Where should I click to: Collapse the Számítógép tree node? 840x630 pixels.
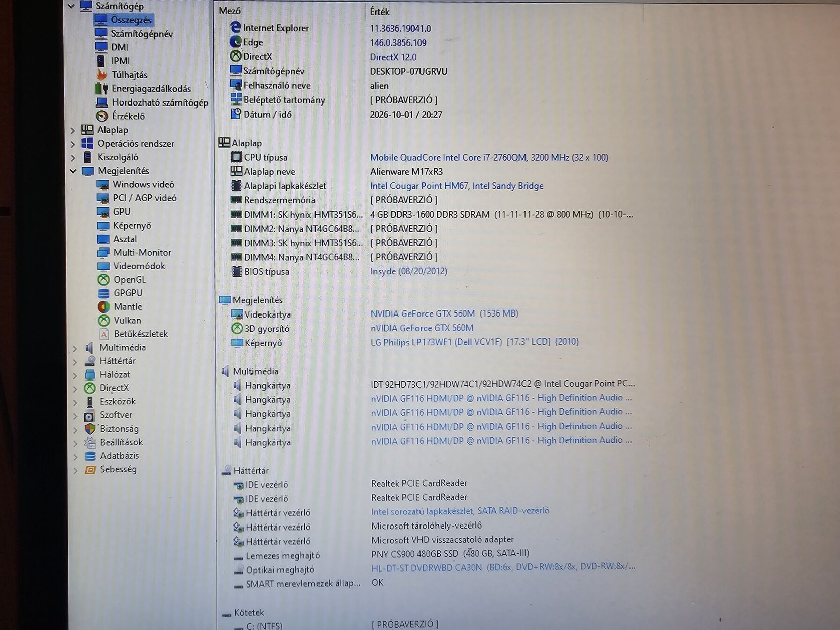71,6
